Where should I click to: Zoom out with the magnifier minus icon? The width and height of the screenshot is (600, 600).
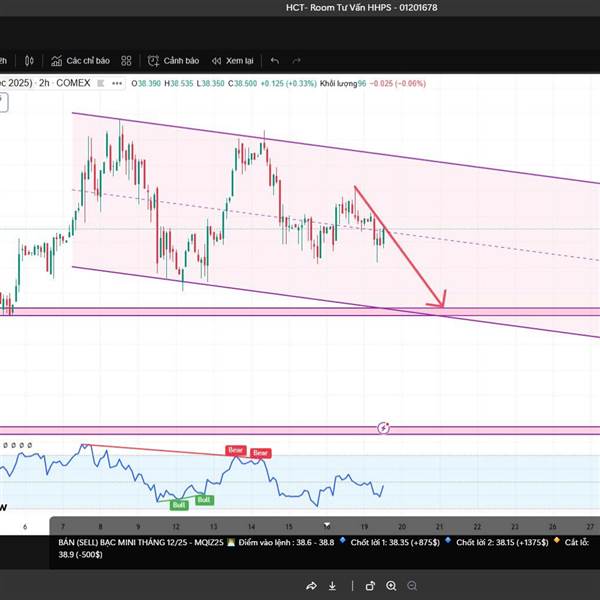coord(412,586)
